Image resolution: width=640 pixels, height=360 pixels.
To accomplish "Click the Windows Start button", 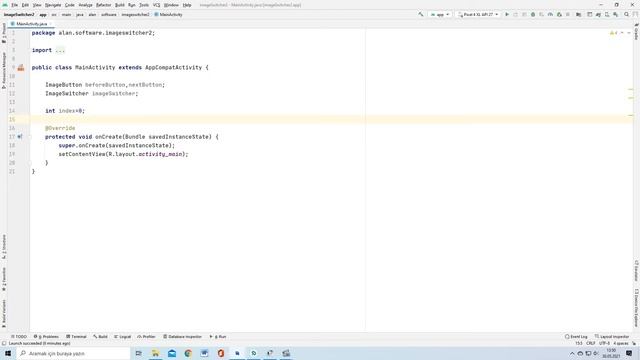I will tap(8, 353).
